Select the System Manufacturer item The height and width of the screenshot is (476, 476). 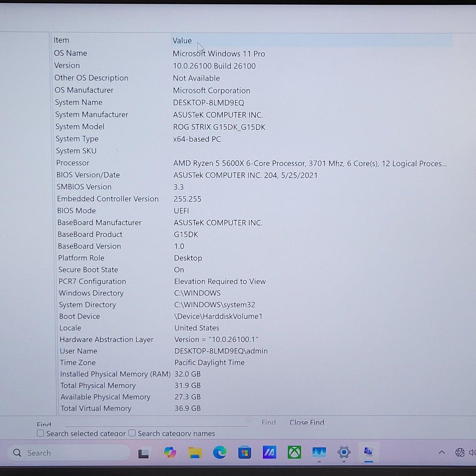click(x=92, y=115)
